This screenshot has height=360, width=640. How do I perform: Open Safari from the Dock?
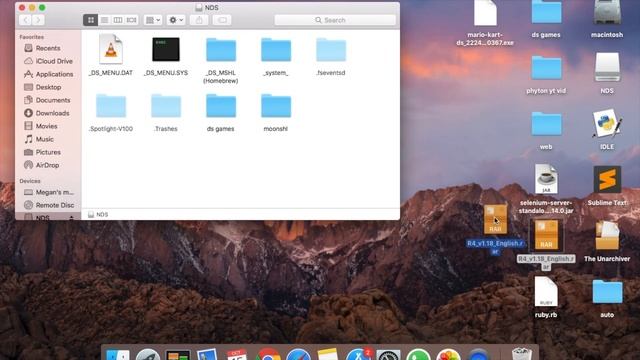tap(298, 355)
